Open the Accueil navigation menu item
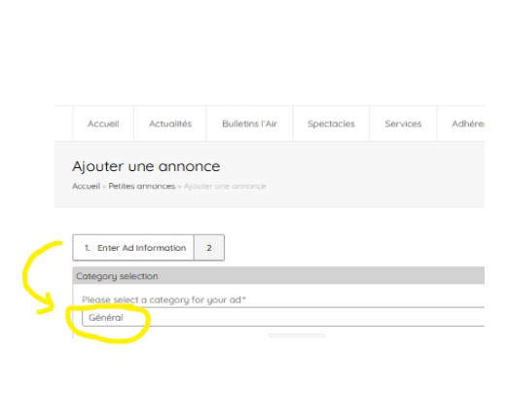 [103, 123]
